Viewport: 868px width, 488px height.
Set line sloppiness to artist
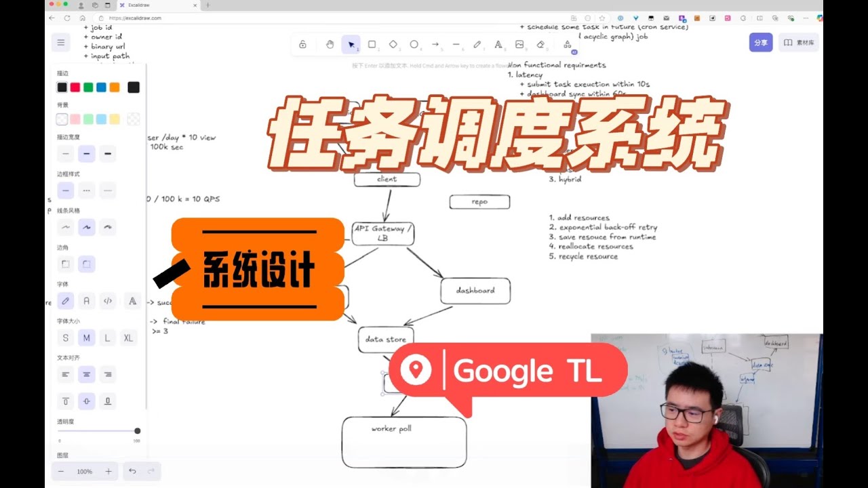pyautogui.click(x=87, y=228)
